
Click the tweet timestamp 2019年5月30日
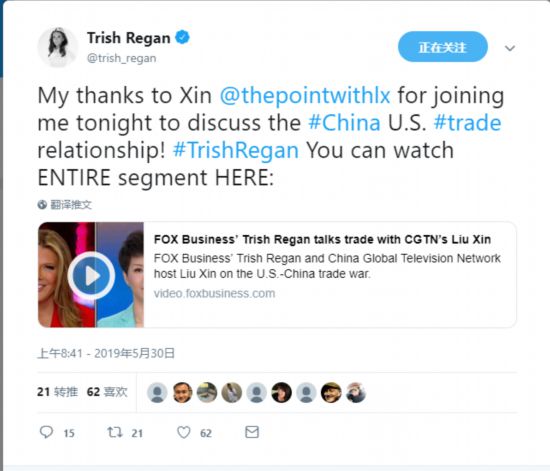pos(134,353)
